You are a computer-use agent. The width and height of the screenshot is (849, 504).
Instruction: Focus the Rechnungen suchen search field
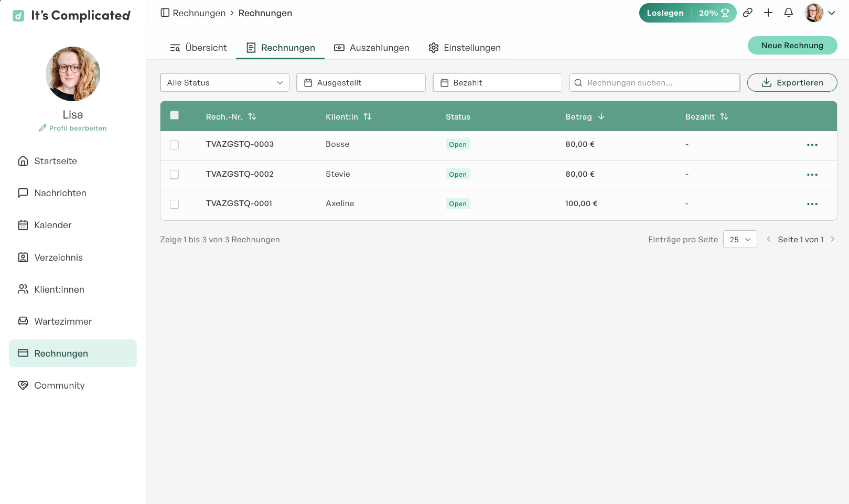click(x=655, y=83)
